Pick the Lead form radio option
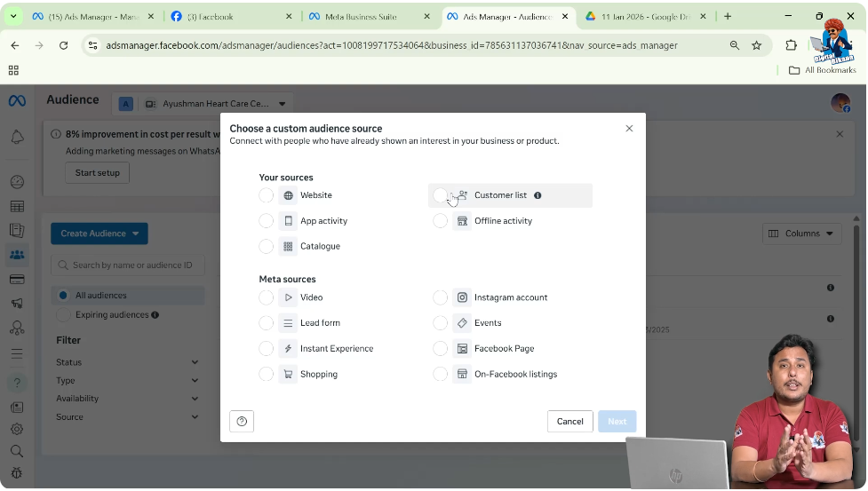This screenshot has width=868, height=491. pyautogui.click(x=267, y=323)
